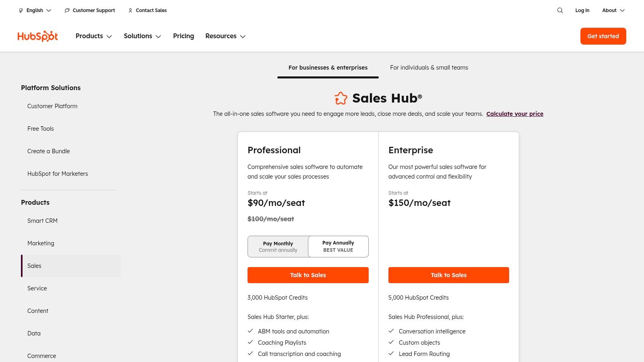Click the checkmark beside ABM tools and automation
Viewport: 644px width, 362px height.
(250, 331)
